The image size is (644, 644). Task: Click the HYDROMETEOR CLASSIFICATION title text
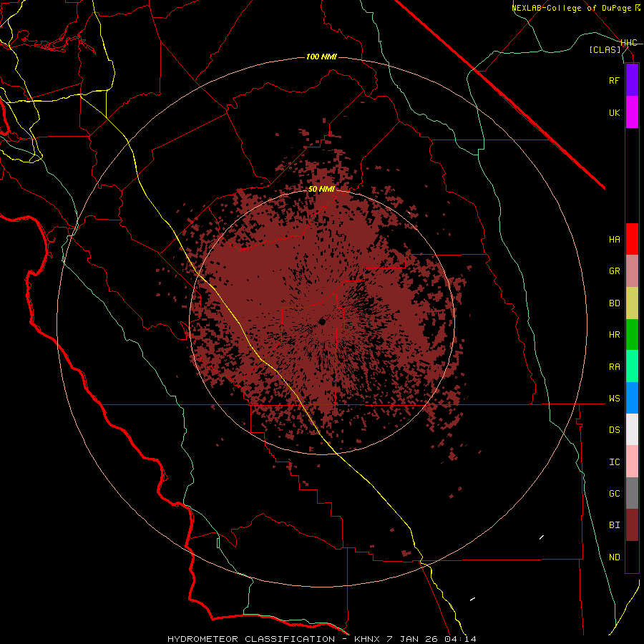pyautogui.click(x=251, y=639)
